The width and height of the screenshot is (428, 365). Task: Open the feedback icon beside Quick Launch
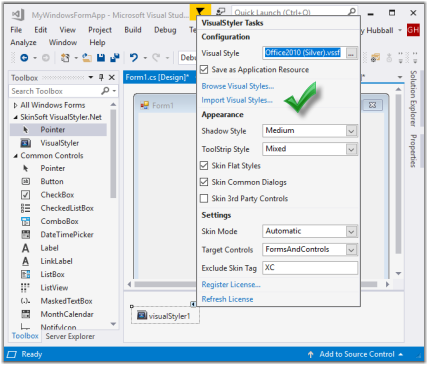tap(220, 12)
